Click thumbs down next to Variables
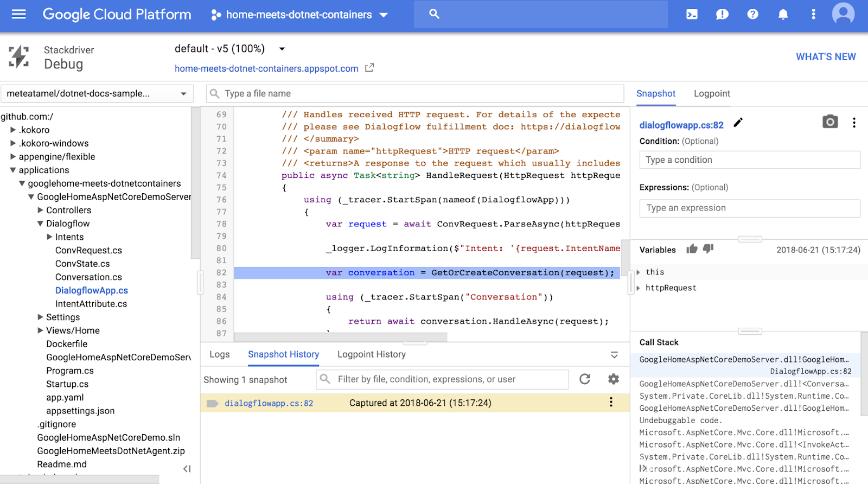Viewport: 868px width, 484px height. coord(708,249)
